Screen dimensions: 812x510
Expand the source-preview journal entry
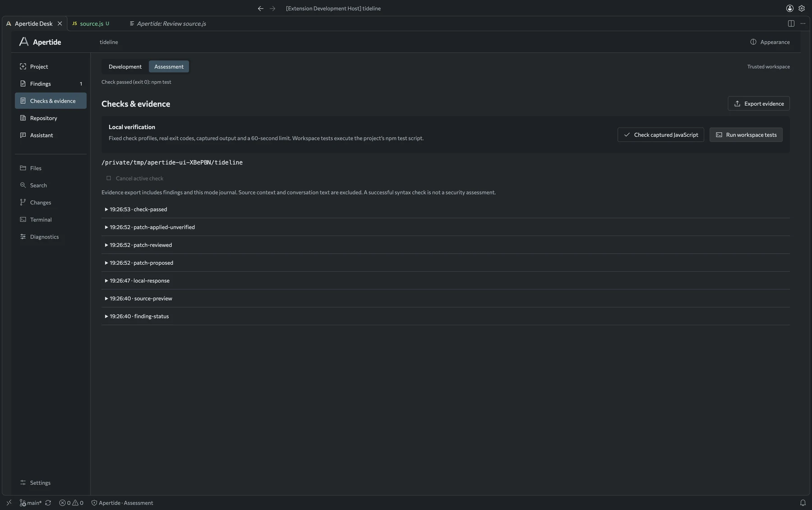(446, 298)
